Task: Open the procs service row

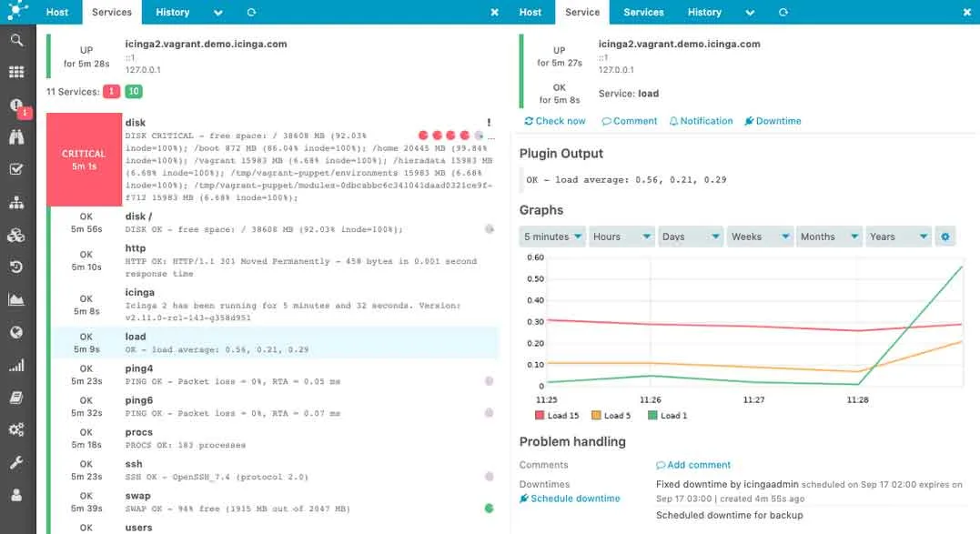Action: tap(272, 438)
